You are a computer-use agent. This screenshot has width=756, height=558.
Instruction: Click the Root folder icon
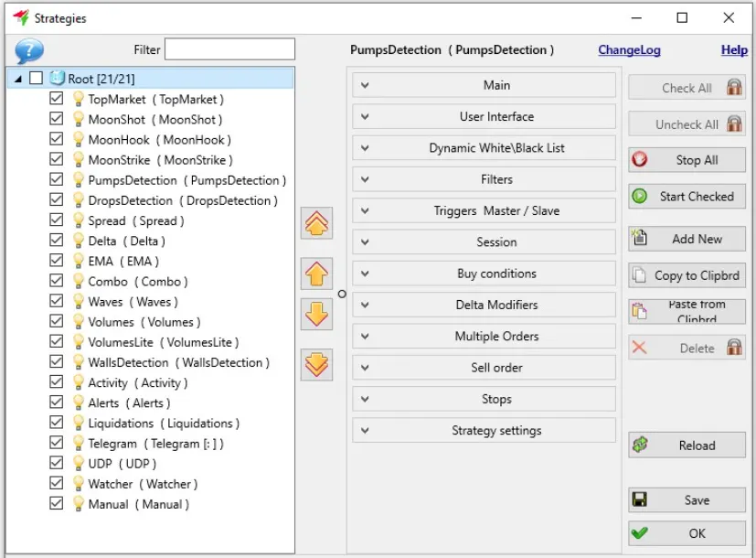(x=57, y=78)
